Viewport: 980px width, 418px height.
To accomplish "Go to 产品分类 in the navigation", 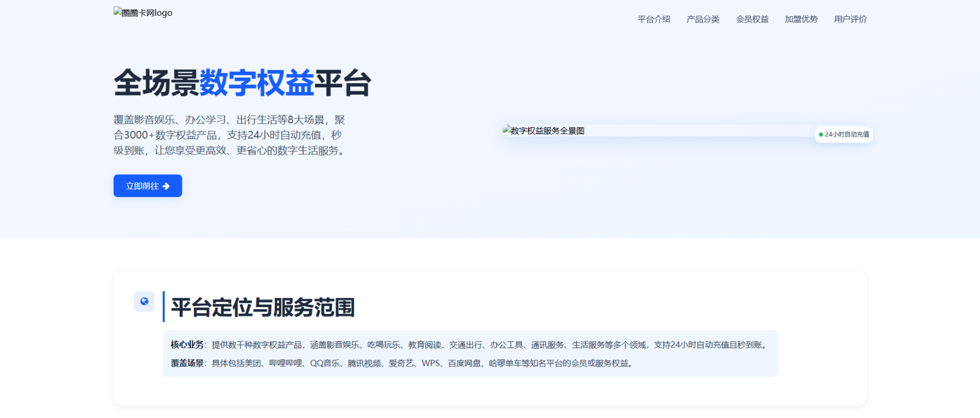I will [702, 19].
